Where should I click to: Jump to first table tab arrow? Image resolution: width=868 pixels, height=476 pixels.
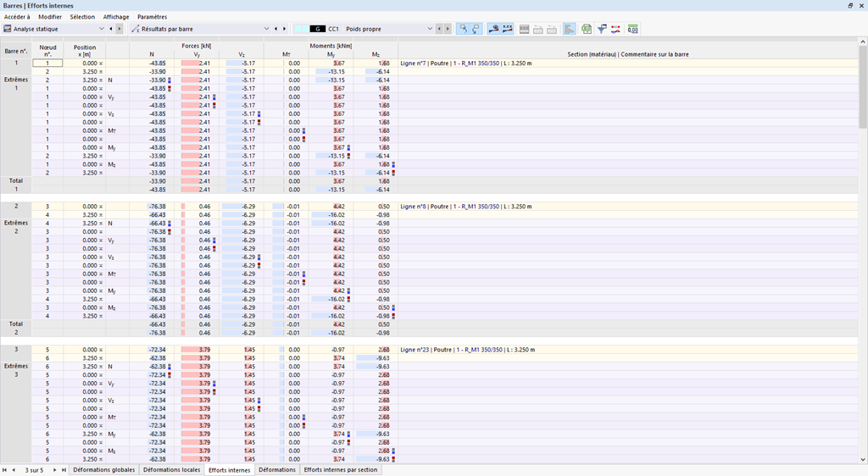point(5,470)
